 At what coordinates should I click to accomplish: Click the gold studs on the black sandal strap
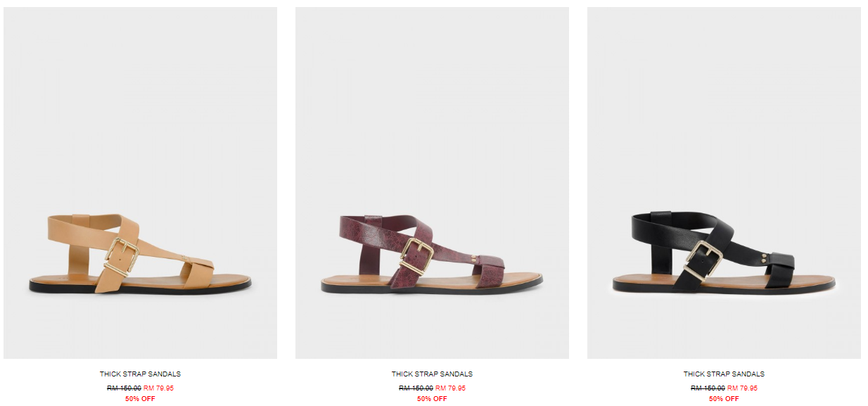point(765,258)
